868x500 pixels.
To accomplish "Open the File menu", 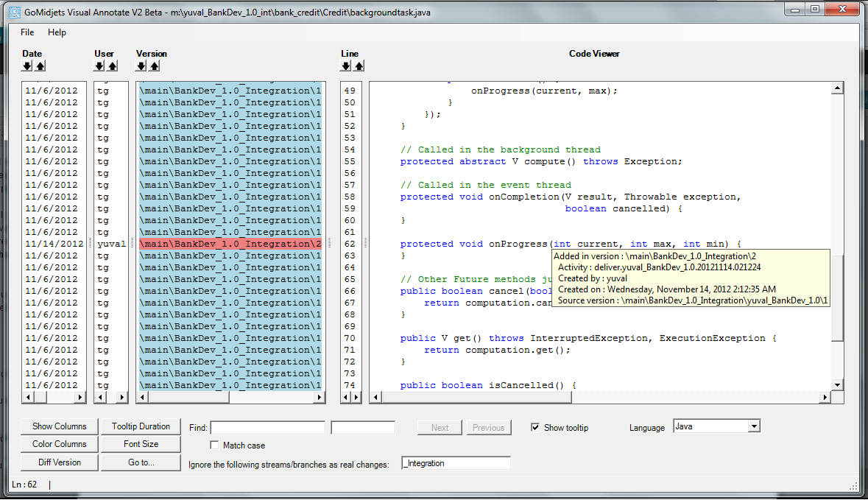I will tap(27, 32).
